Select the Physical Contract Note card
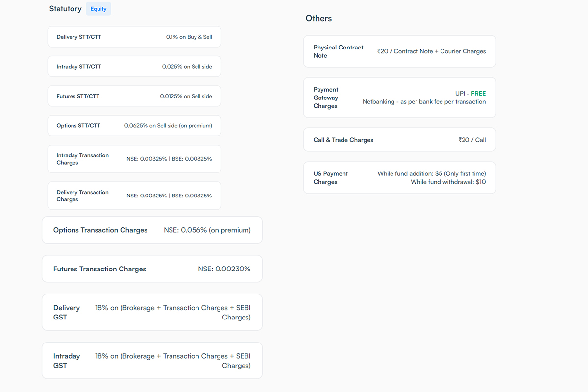This screenshot has height=392, width=588. [399, 51]
